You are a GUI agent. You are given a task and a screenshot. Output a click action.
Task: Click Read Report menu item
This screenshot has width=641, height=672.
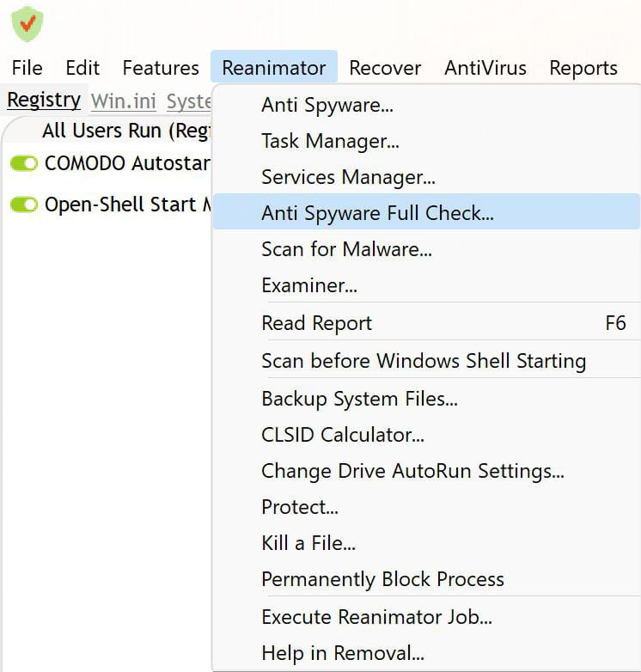(317, 323)
